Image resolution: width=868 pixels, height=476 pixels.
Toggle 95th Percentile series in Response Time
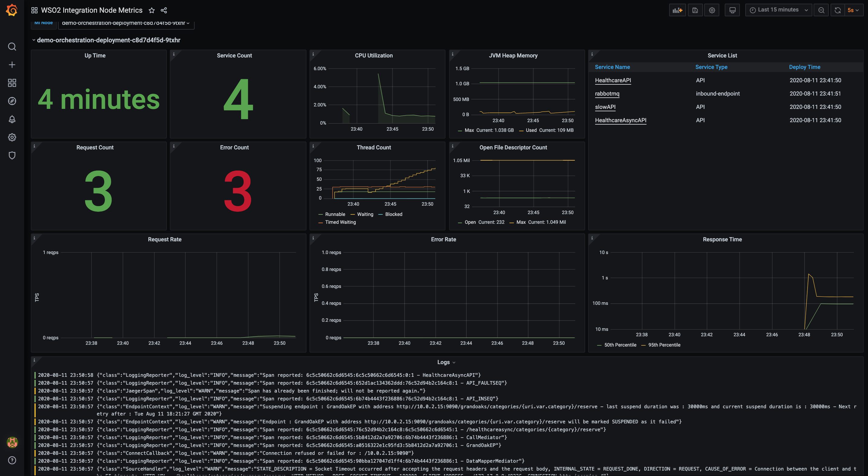point(664,345)
